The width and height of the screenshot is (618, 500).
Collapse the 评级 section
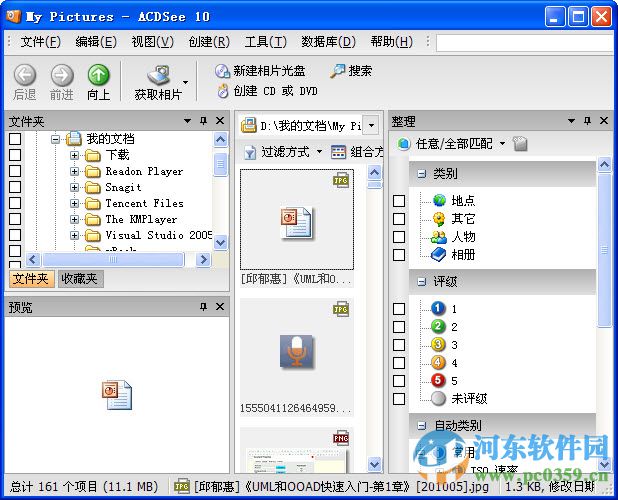(x=422, y=282)
